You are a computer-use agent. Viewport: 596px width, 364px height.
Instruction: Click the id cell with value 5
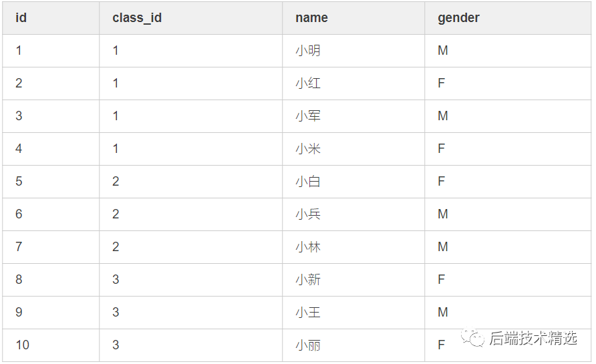pyautogui.click(x=19, y=182)
